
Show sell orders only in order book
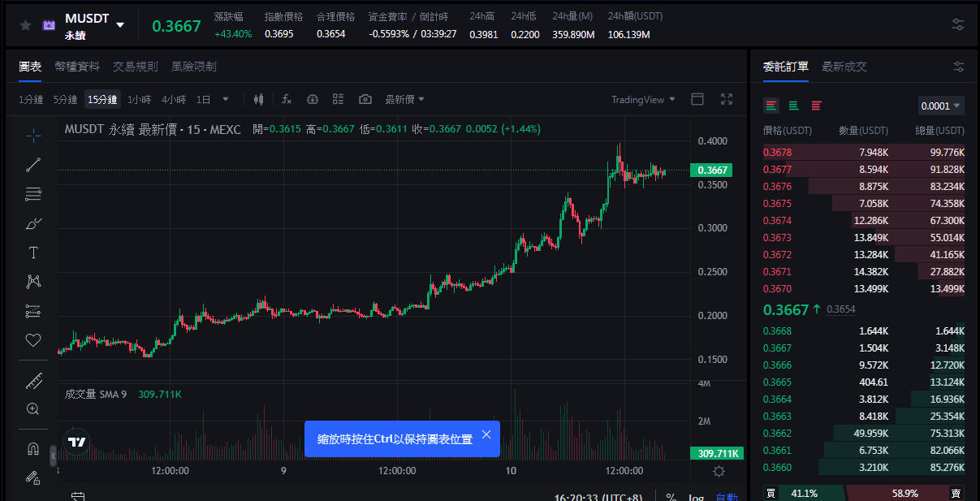pos(816,106)
